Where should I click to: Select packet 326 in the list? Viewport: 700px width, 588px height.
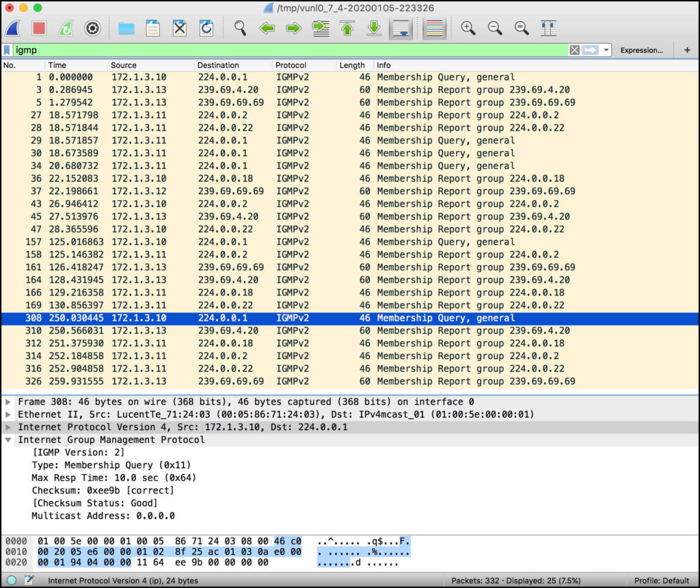tap(205, 382)
